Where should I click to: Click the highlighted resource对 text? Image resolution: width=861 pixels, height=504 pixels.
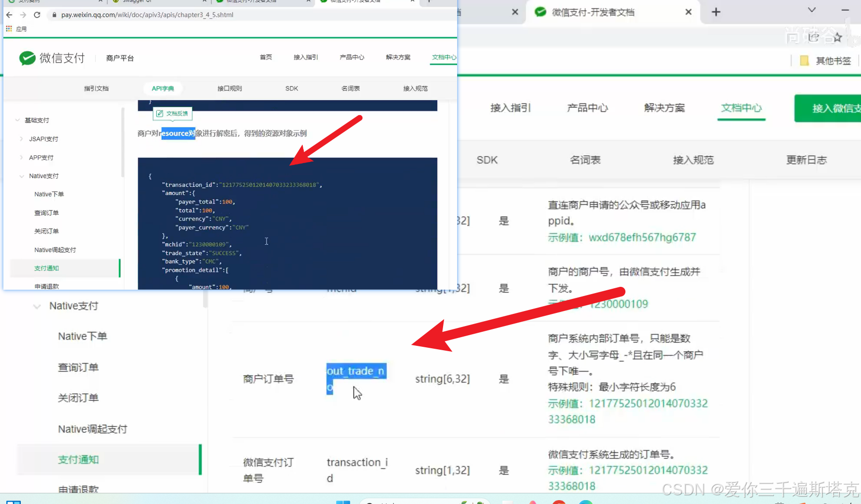pos(178,133)
